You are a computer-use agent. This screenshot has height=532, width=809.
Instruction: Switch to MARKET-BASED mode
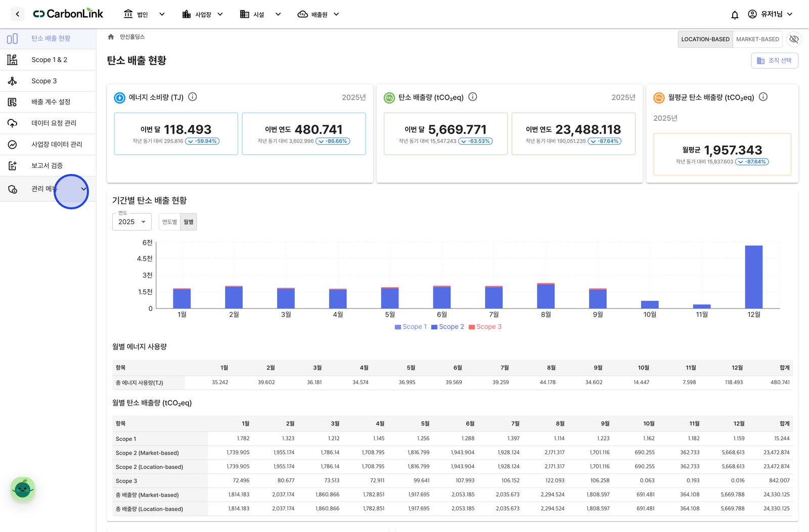[x=757, y=39]
